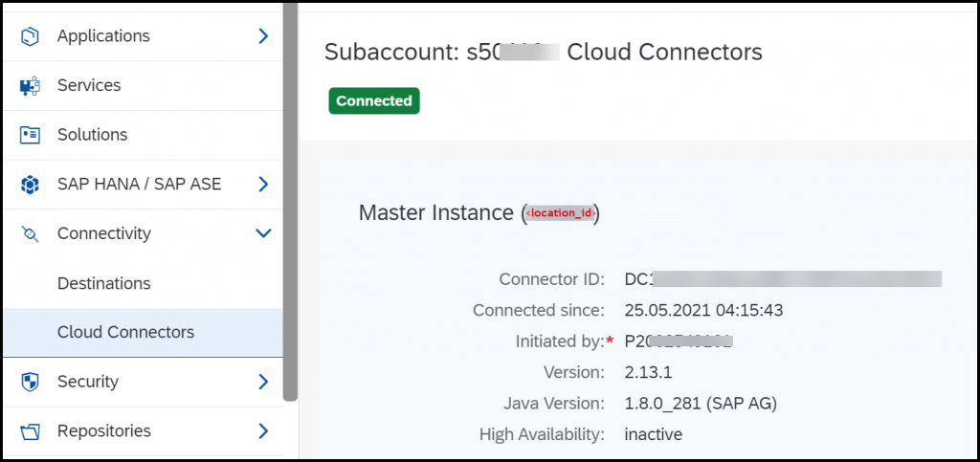Click the Security shield icon

pyautogui.click(x=30, y=382)
